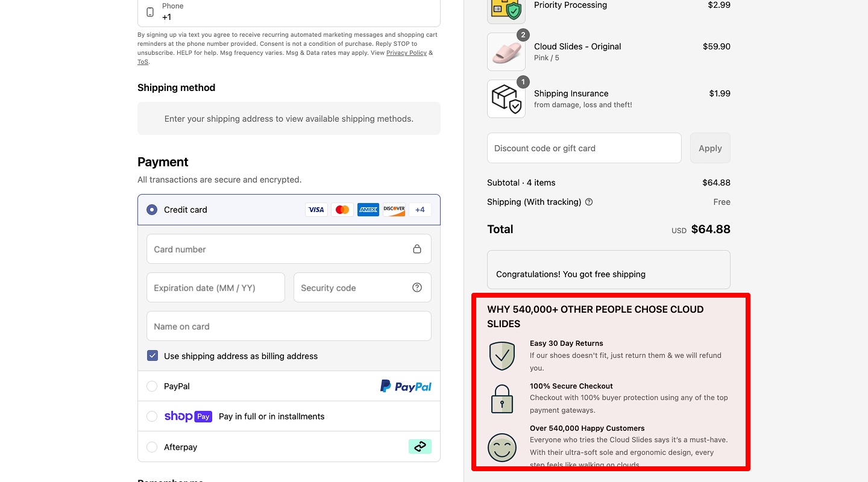This screenshot has width=868, height=482.
Task: Click the shipping tracking info question icon
Action: pos(589,202)
